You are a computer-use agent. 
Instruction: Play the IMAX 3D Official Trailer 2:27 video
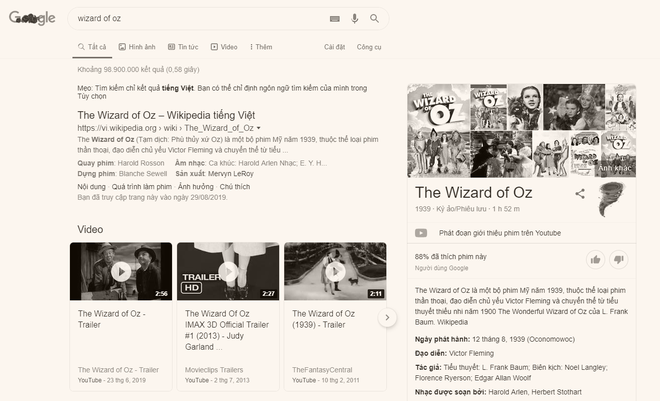point(228,271)
